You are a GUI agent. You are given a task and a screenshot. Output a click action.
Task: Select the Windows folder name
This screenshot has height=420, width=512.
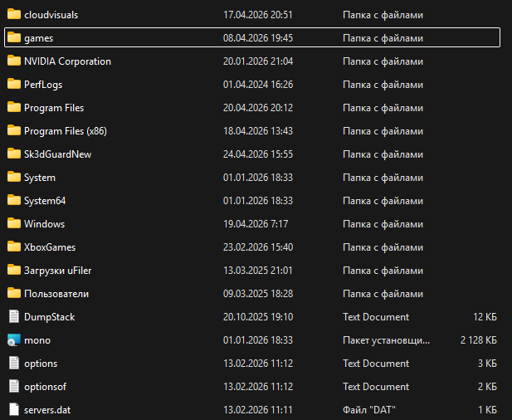tap(44, 224)
